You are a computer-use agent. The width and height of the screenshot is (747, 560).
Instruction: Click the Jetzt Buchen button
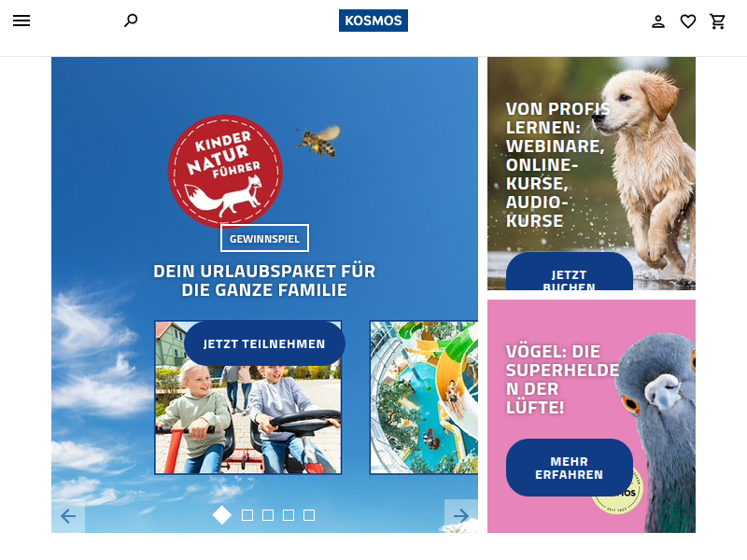click(x=570, y=272)
